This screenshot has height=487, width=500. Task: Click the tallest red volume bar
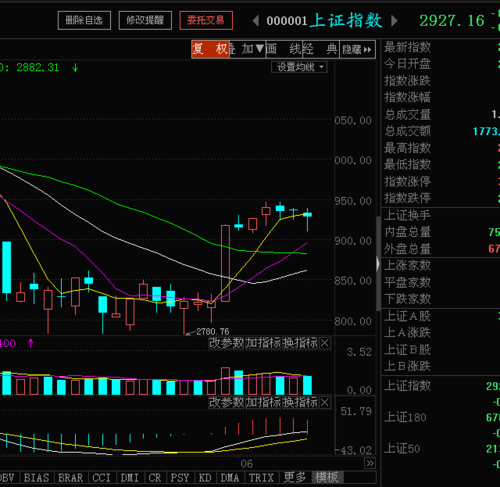[x=225, y=381]
